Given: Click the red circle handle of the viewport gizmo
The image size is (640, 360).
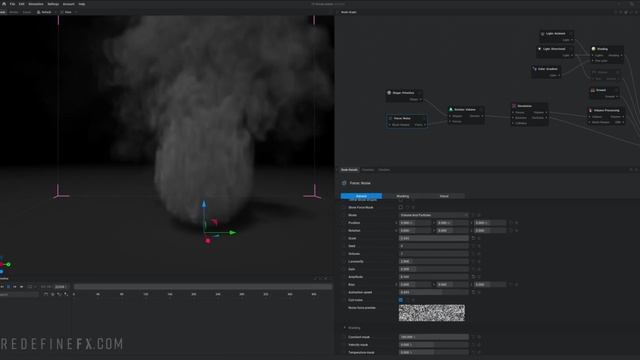Looking at the screenshot, I should pyautogui.click(x=208, y=241).
